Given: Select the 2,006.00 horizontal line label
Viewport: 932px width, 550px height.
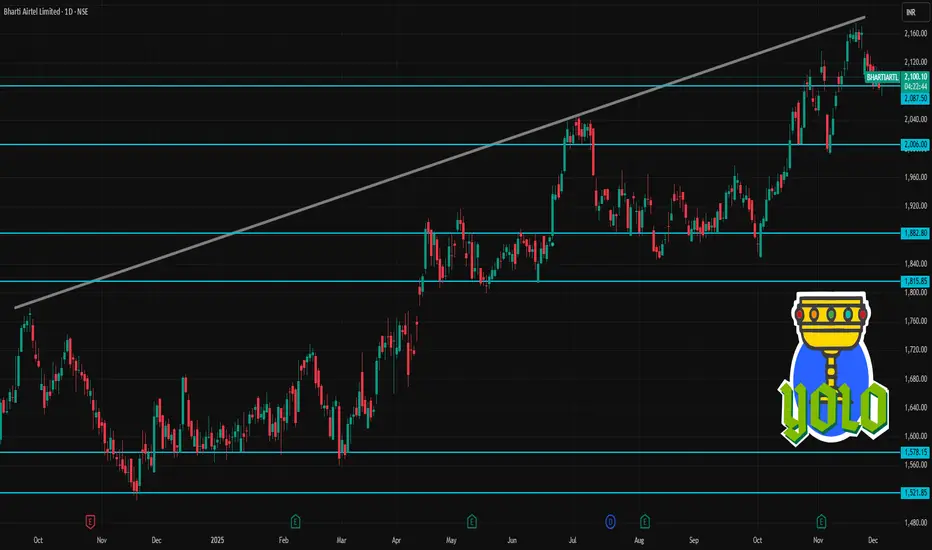Looking at the screenshot, I should click(x=915, y=144).
